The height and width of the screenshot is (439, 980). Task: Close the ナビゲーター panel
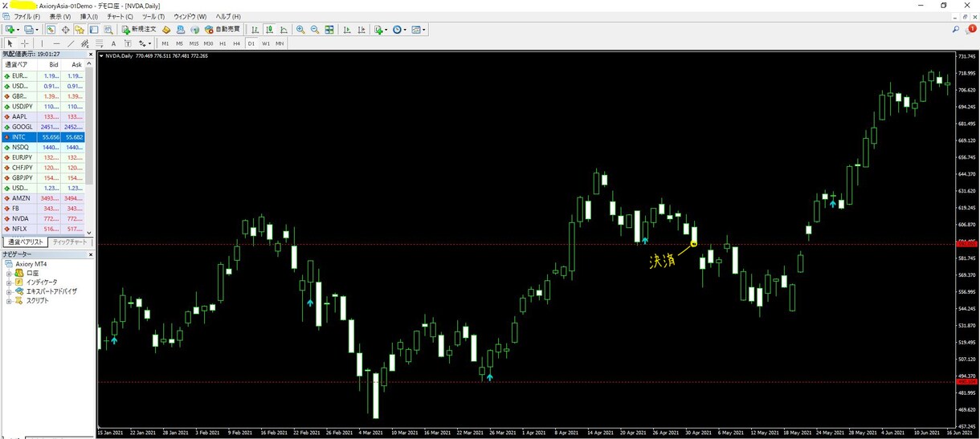(x=90, y=254)
